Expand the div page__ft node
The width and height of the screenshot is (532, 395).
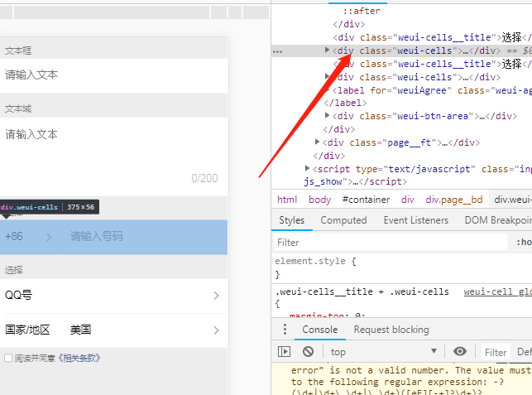317,142
